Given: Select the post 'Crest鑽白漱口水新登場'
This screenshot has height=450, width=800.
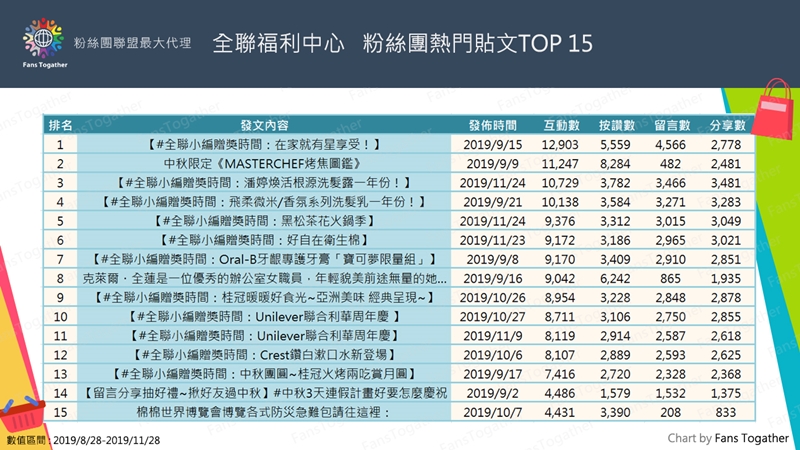Looking at the screenshot, I should click(x=264, y=355).
